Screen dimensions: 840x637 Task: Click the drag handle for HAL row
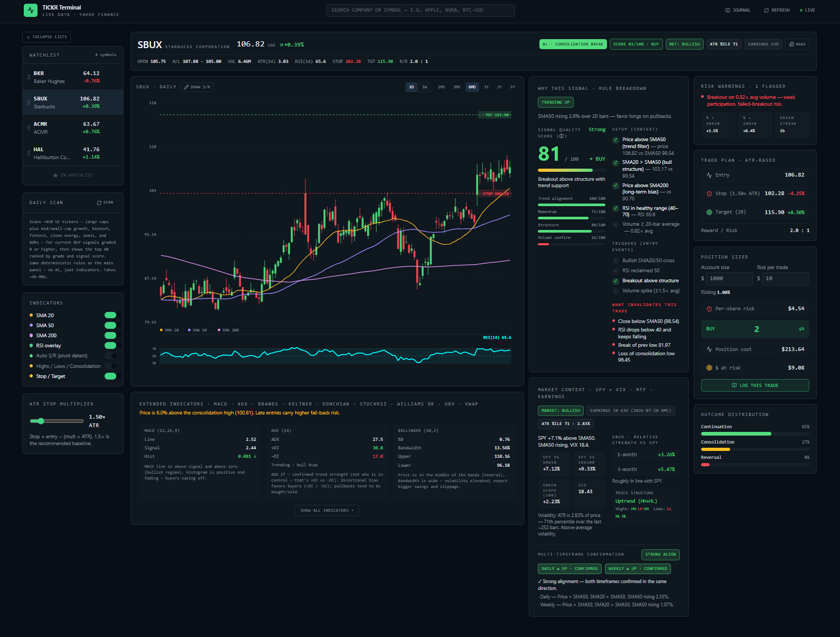(29, 153)
